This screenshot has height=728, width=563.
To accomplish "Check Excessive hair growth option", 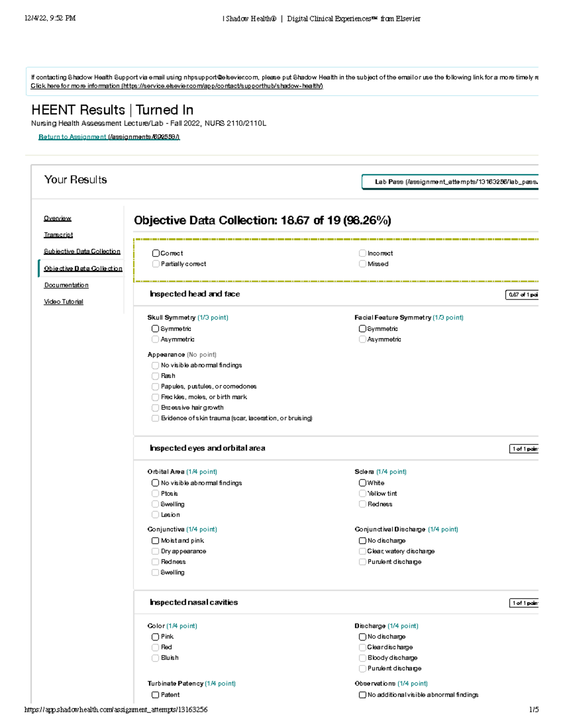I will 155,407.
